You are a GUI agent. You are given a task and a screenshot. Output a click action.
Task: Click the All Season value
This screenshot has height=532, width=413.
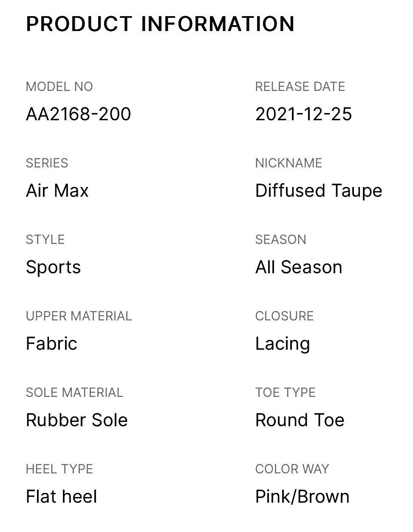[x=299, y=267]
